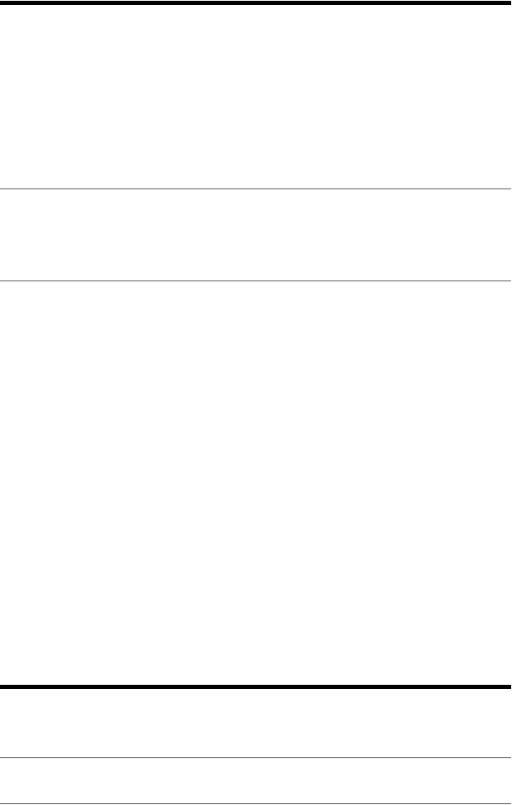Click the thick black rule near bottom
This screenshot has width=512, height=805.
256,686
